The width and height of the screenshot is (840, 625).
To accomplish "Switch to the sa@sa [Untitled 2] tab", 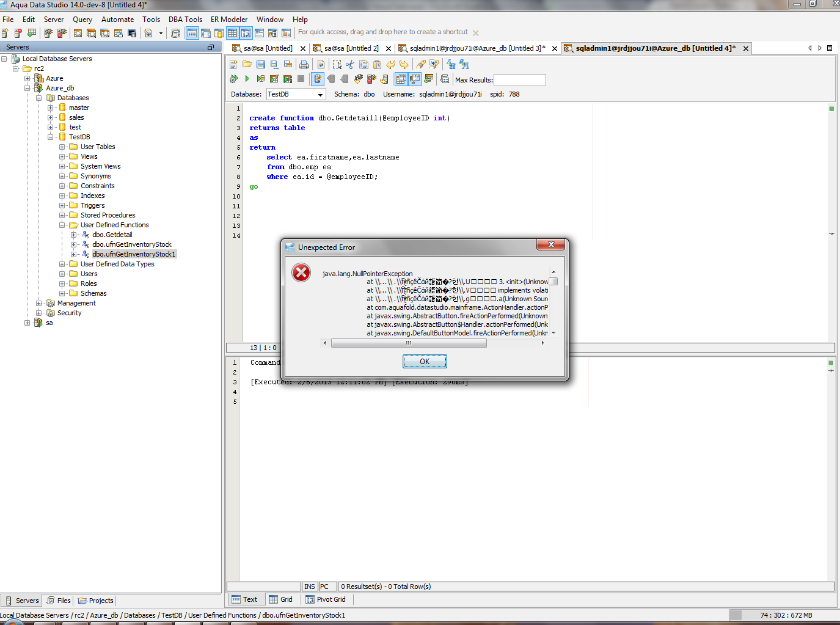I will [351, 48].
